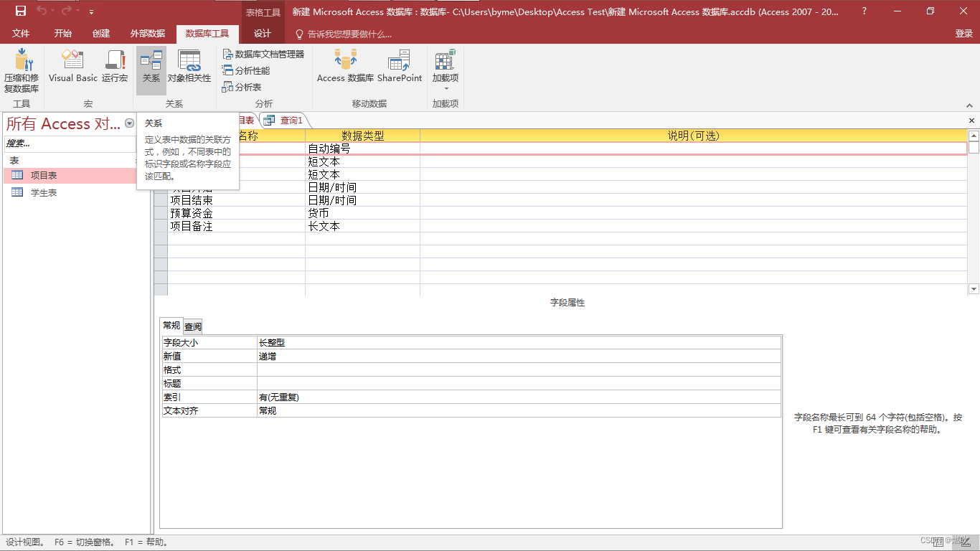Viewport: 980px width, 551px height.
Task: Click the navigation pane search box
Action: coord(70,143)
